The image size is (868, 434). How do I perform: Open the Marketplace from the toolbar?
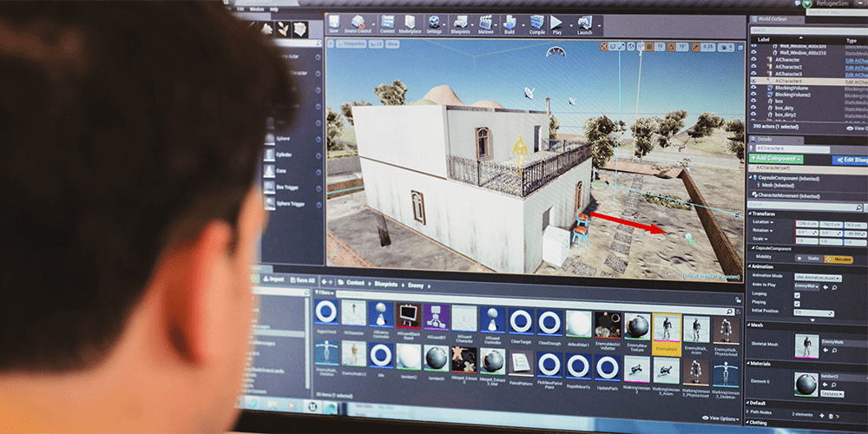coord(411,24)
